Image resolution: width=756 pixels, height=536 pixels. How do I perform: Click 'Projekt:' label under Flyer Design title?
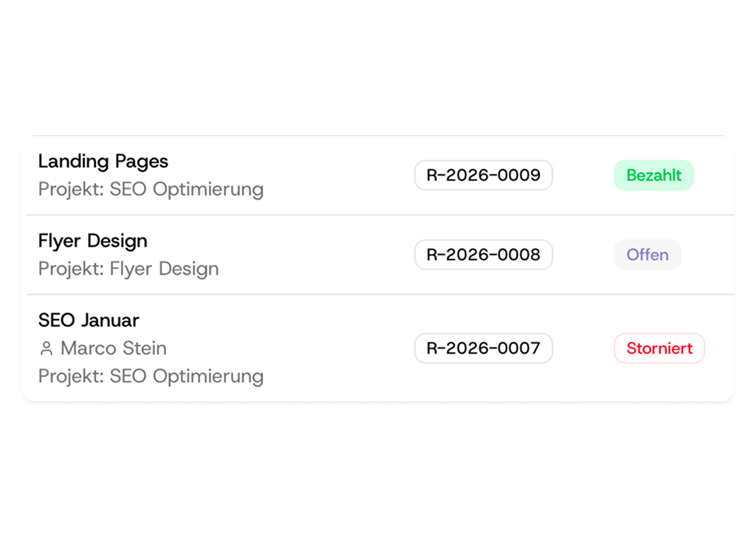72,269
